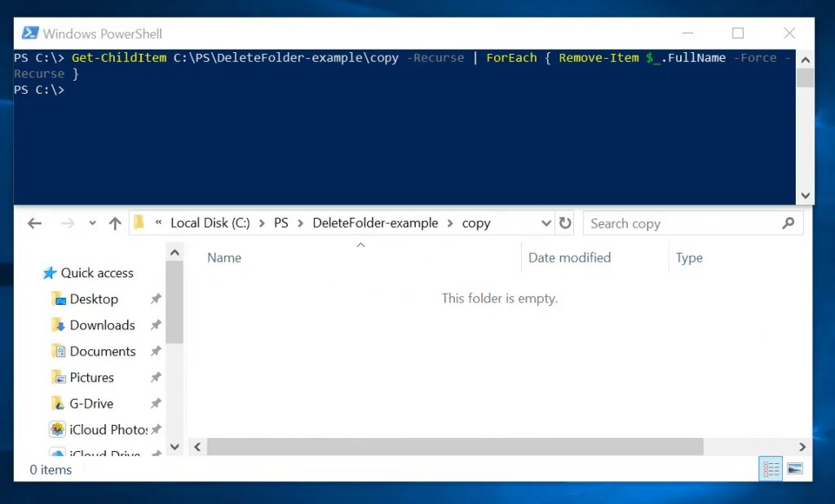
Task: Click the pin icon beside Pictures
Action: coord(156,378)
